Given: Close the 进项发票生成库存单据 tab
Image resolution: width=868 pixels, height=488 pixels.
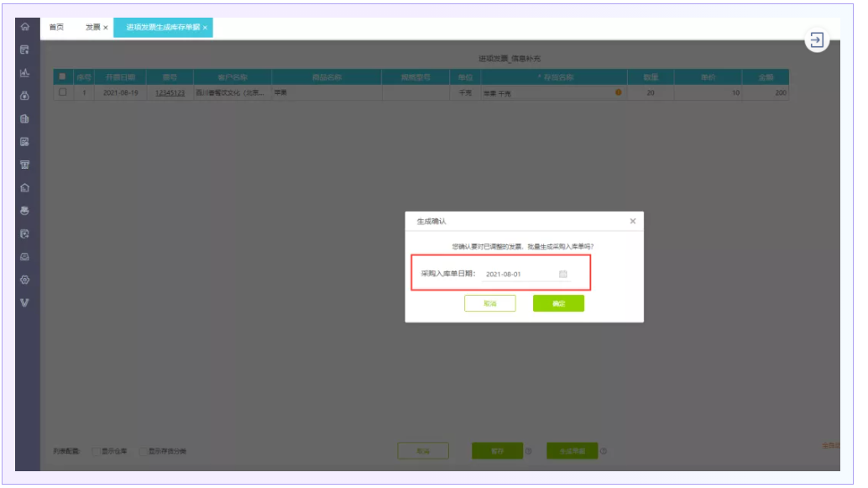Looking at the screenshot, I should [205, 28].
